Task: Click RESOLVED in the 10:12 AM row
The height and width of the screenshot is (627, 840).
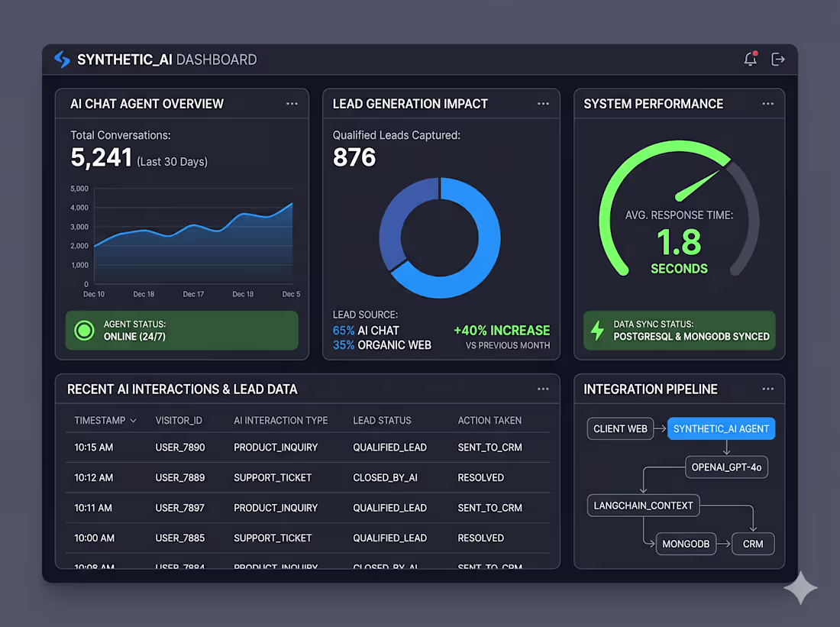Action: (480, 477)
